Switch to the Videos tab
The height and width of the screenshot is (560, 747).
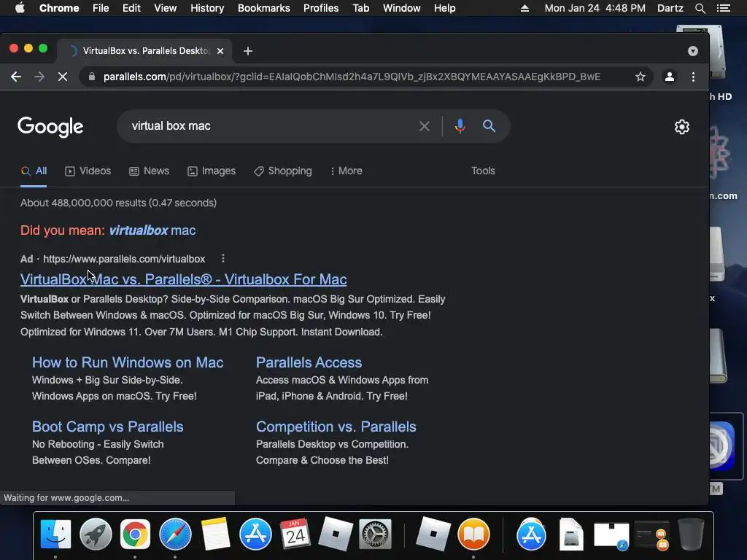click(88, 171)
